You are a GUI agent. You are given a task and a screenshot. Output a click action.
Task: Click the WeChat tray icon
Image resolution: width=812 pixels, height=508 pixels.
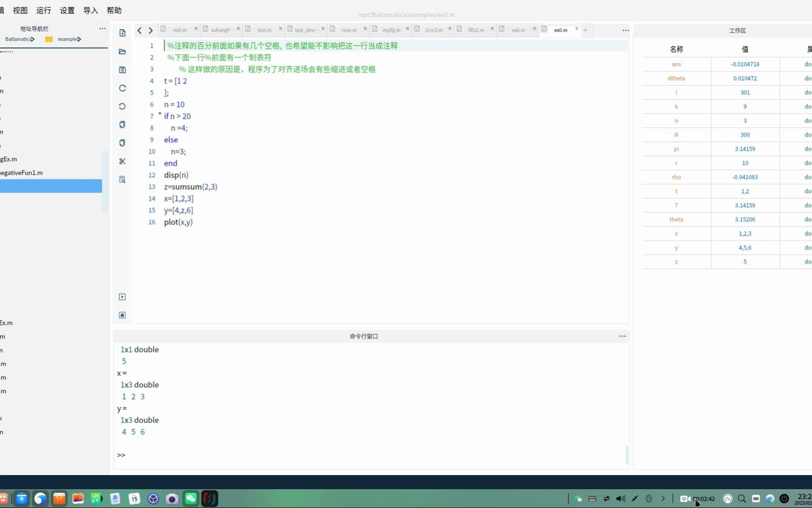[x=578, y=499]
